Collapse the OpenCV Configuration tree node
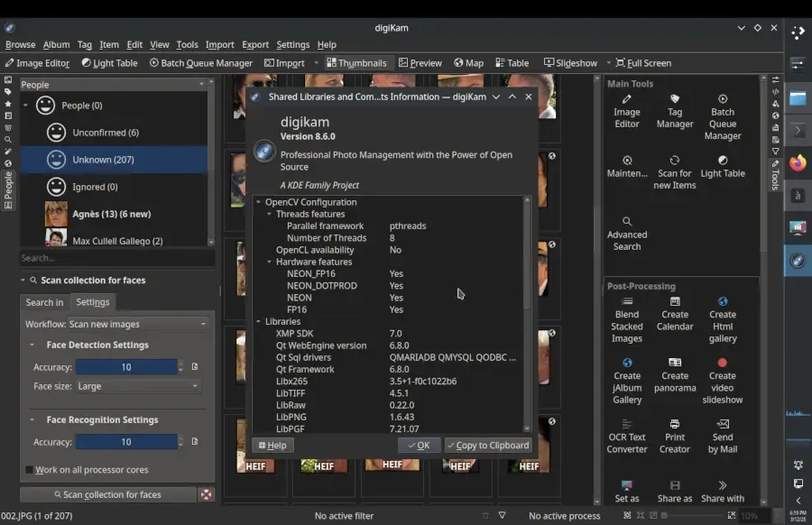 (x=258, y=202)
